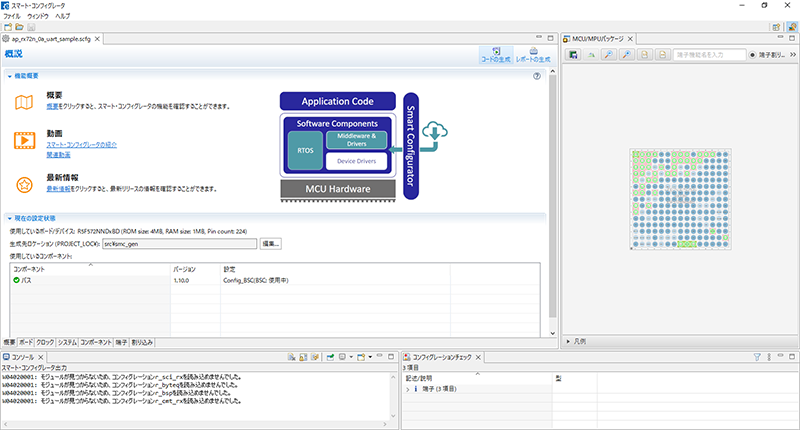Click the 動画 video play icon
Image resolution: width=800 pixels, height=430 pixels.
pos(24,140)
